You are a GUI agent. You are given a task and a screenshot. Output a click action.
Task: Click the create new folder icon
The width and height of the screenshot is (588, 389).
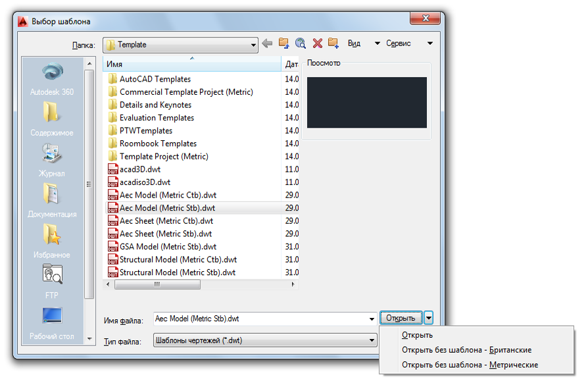point(333,43)
